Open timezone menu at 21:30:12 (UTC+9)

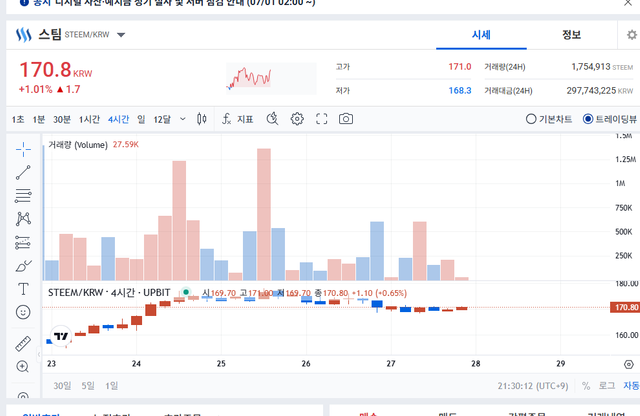(x=533, y=386)
